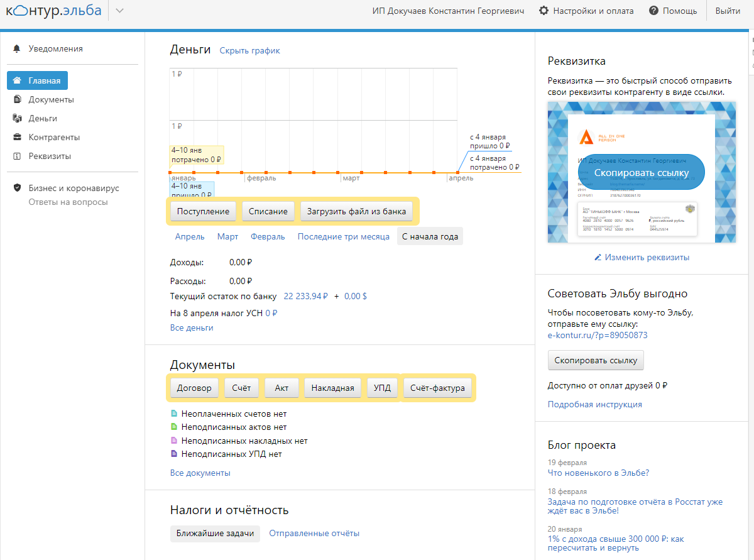The image size is (754, 560).
Task: Click the icon next to Реквизиты
Action: coord(17,156)
